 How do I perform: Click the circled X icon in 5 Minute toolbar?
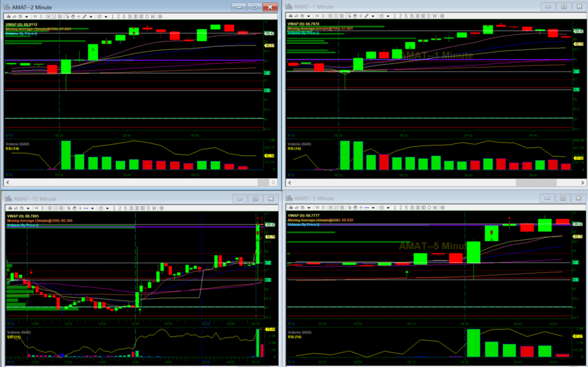pyautogui.click(x=442, y=208)
